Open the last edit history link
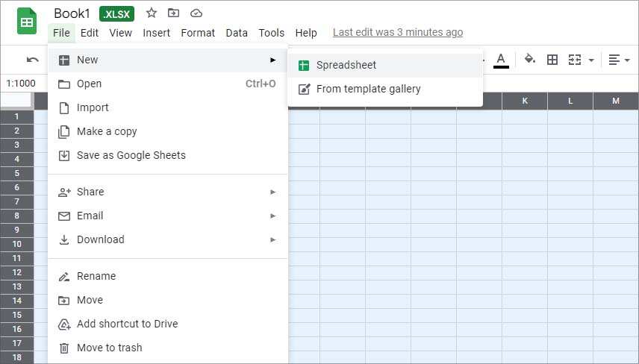639x364 pixels. [397, 33]
